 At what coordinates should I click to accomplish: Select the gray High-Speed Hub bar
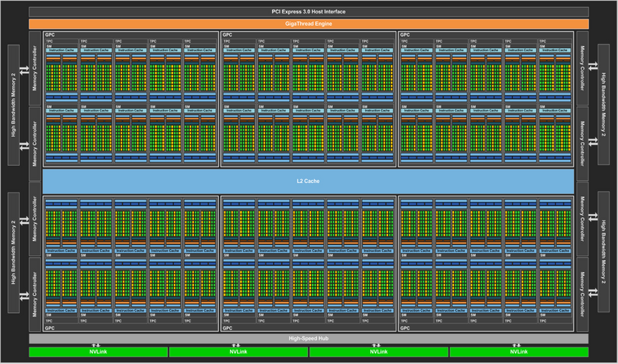[x=309, y=337]
